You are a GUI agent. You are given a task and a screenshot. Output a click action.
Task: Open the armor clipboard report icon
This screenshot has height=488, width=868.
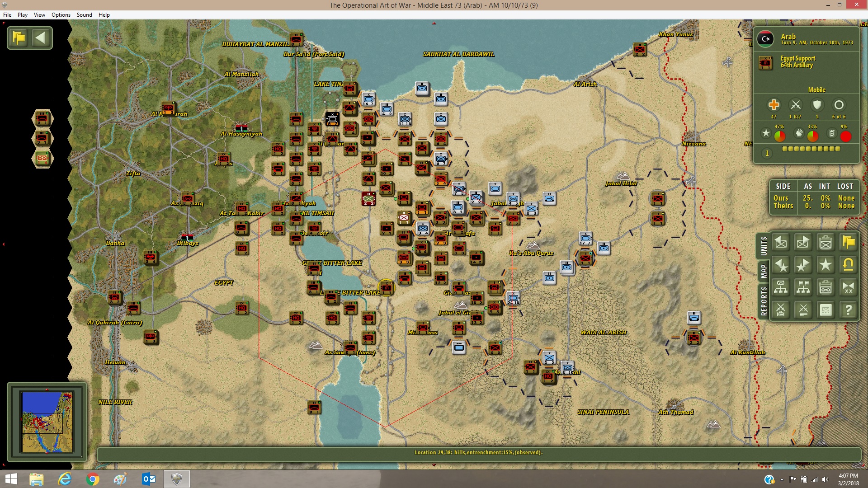click(826, 287)
